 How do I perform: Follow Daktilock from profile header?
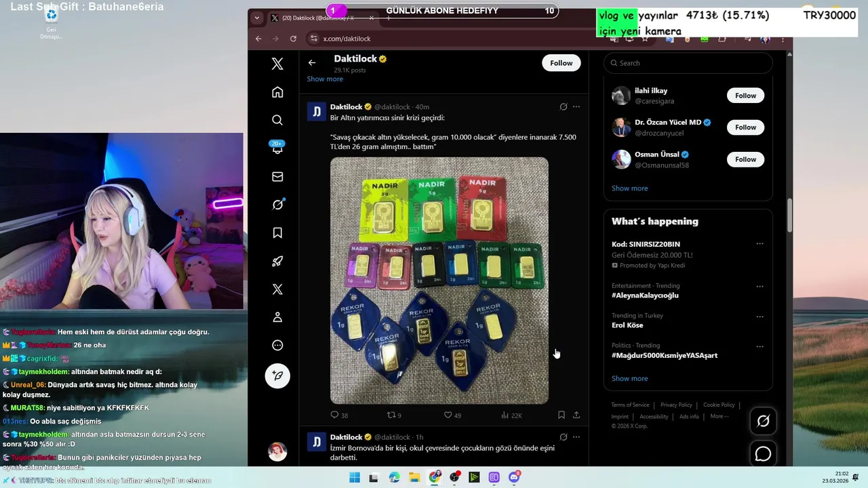click(561, 63)
